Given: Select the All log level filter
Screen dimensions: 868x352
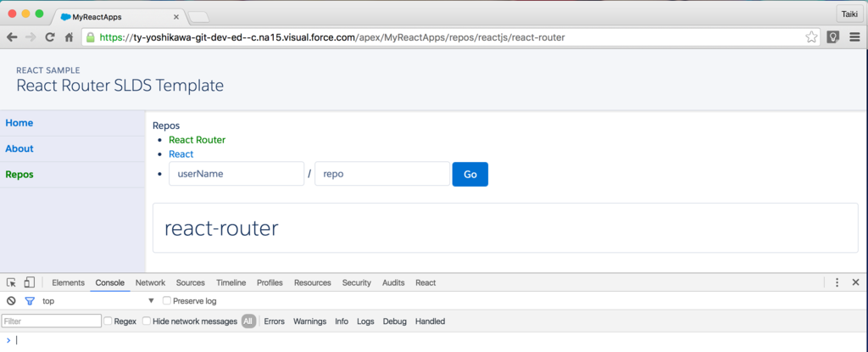Looking at the screenshot, I should tap(248, 321).
